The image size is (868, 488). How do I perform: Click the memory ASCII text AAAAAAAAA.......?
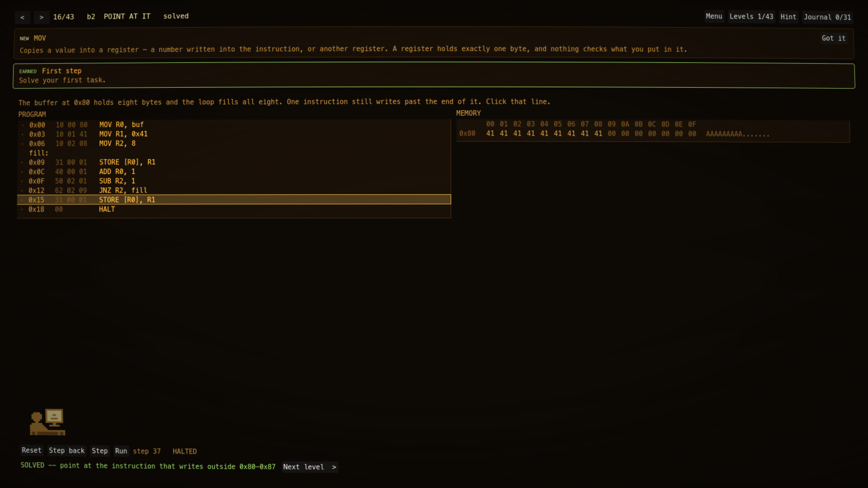(x=724, y=134)
